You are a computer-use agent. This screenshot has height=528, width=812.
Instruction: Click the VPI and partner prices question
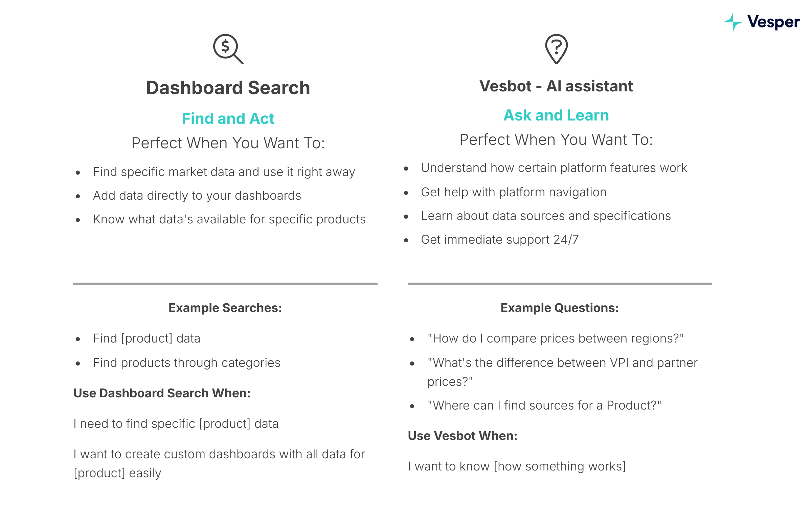point(563,372)
